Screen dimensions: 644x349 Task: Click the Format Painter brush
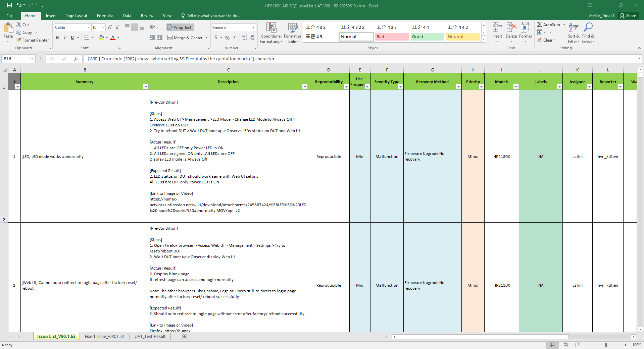[x=19, y=40]
